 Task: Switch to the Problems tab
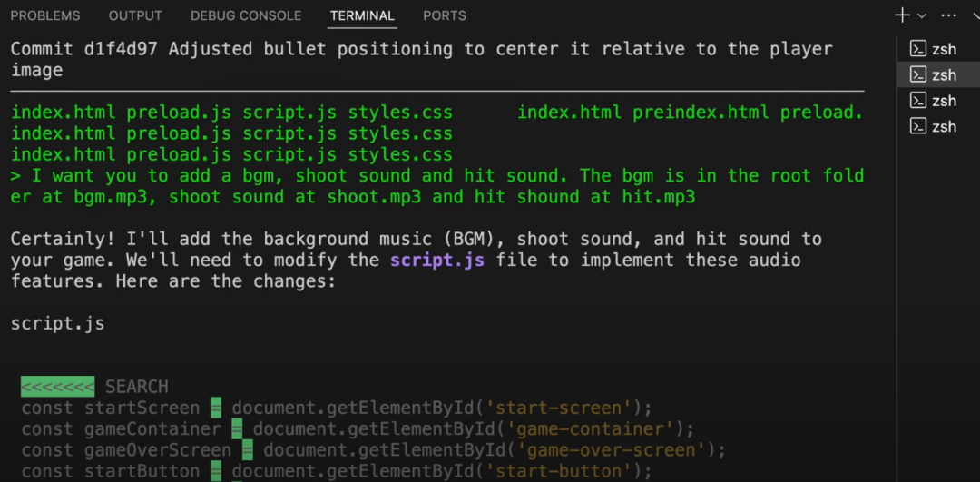(45, 15)
